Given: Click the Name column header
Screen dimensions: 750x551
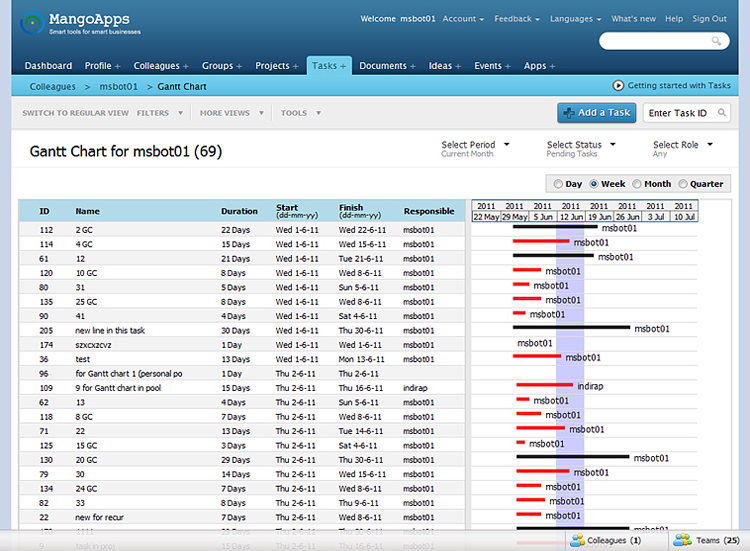Looking at the screenshot, I should (x=88, y=211).
